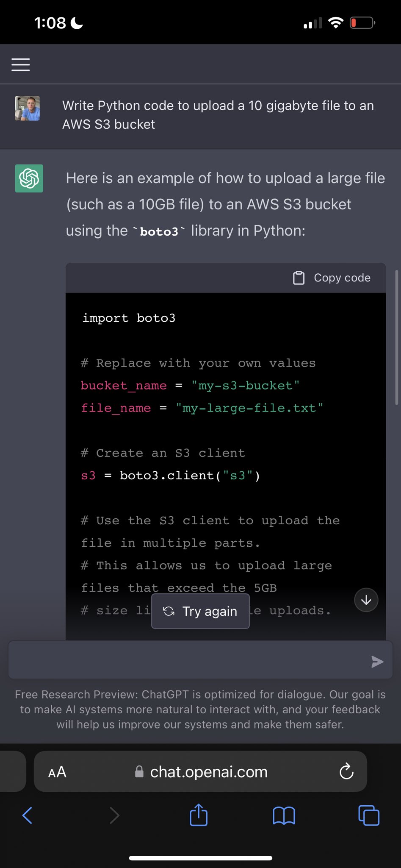This screenshot has width=401, height=868.
Task: Click the '# Create an S3 client' comment
Action: tap(163, 453)
